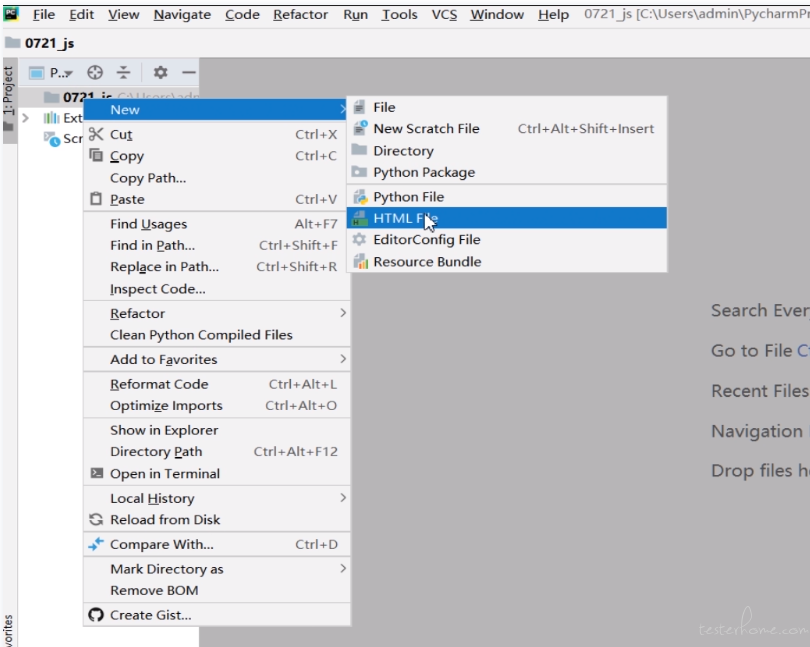810x647 pixels.
Task: Hide the Project panel with the minus icon
Action: (x=189, y=72)
